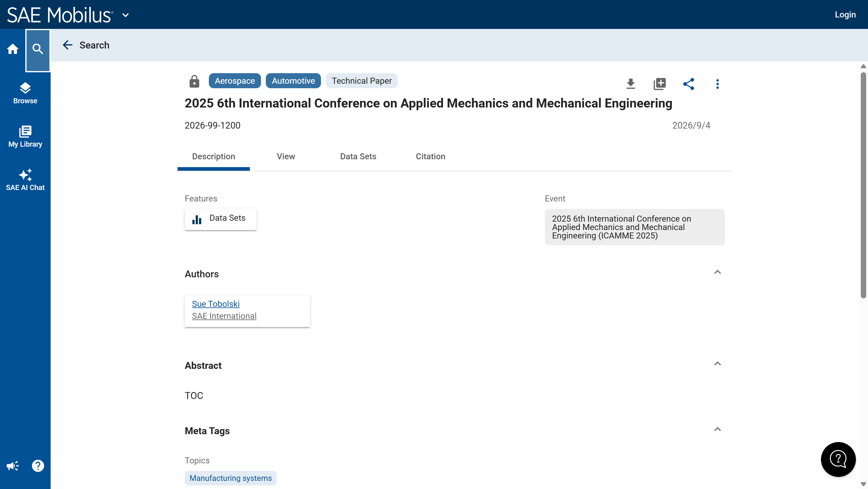Switch to the Citation tab
The image size is (868, 489).
coord(430,157)
